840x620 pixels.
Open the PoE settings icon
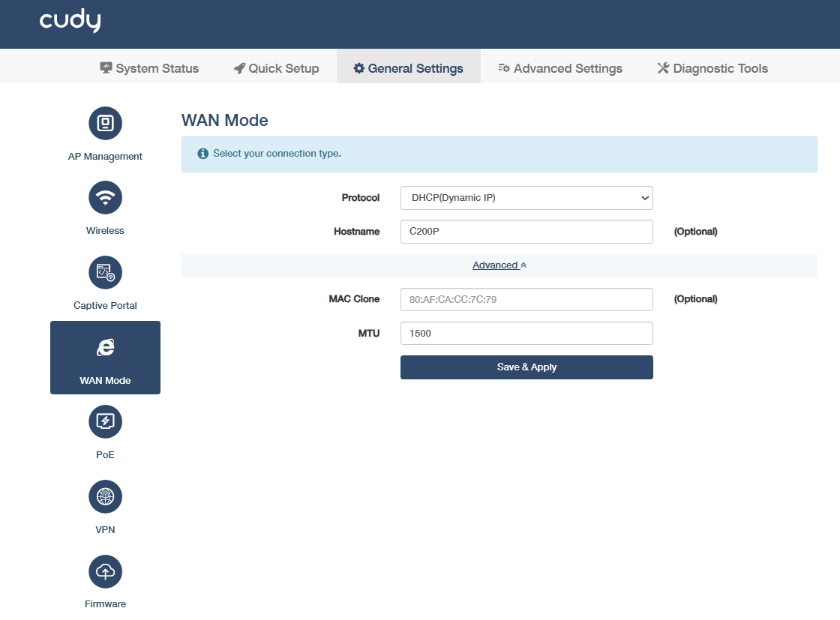[105, 422]
